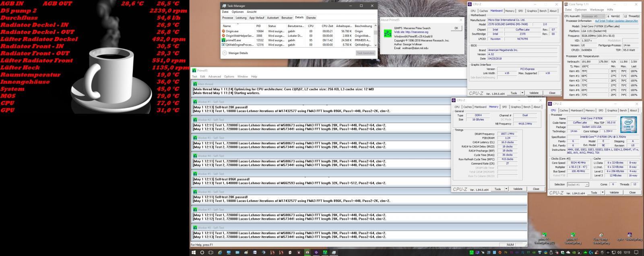The image size is (644, 256).
Task: Click the OriginWebHelperSer process icon
Action: pyautogui.click(x=223, y=35)
